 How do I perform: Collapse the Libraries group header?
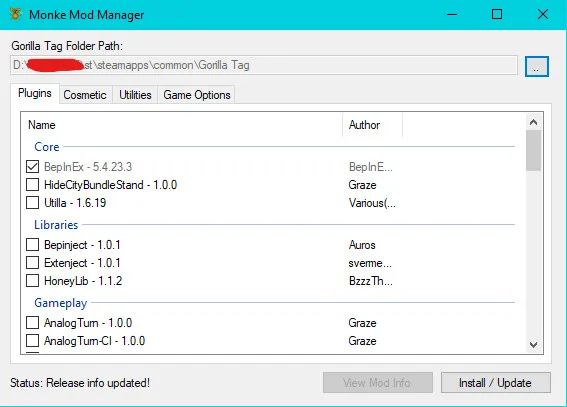tap(56, 225)
